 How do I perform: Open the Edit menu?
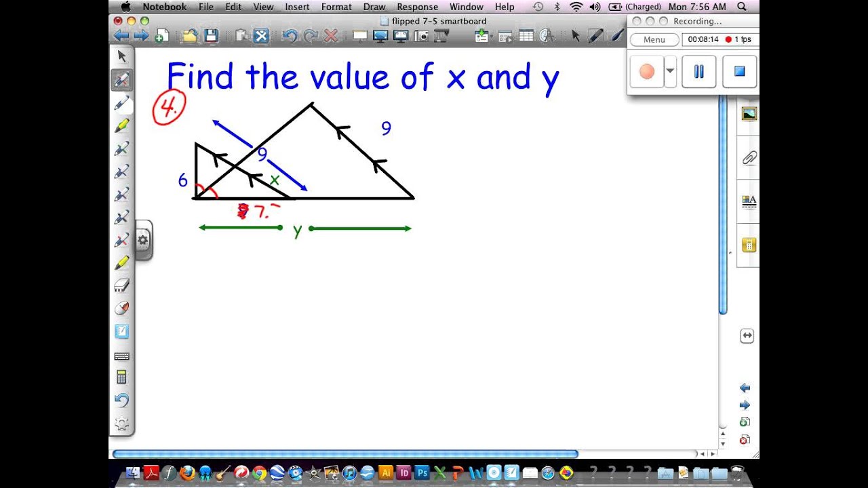[x=233, y=7]
